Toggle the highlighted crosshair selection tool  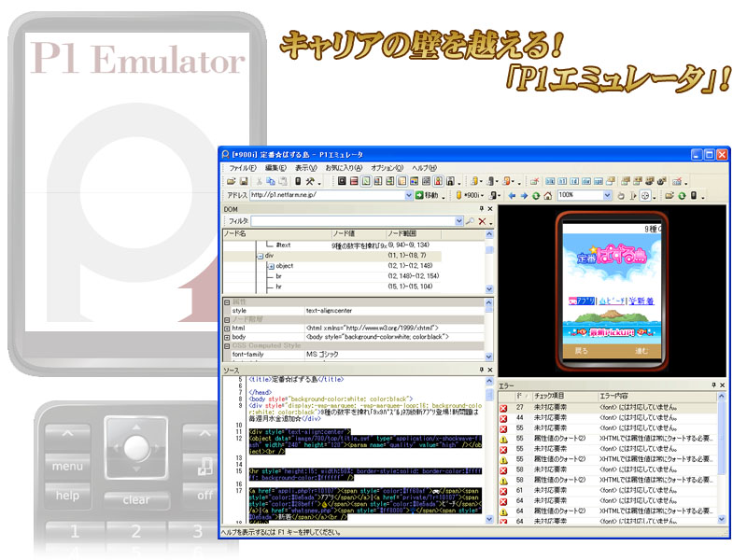(645, 196)
